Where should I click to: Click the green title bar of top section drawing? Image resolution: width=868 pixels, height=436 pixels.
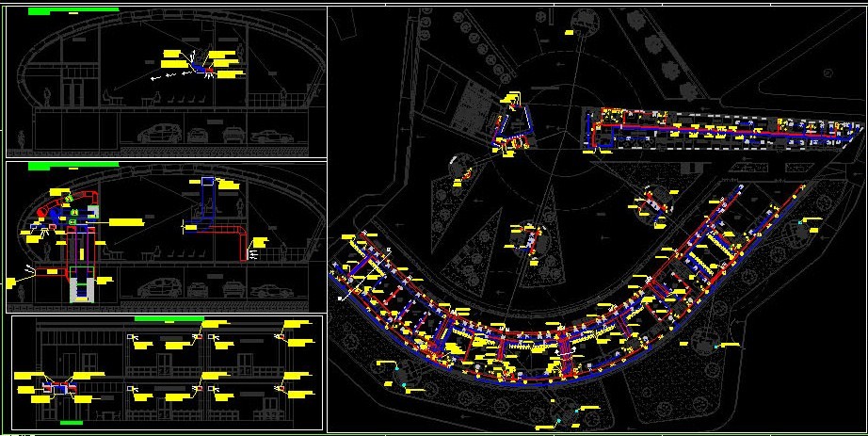tap(73, 10)
